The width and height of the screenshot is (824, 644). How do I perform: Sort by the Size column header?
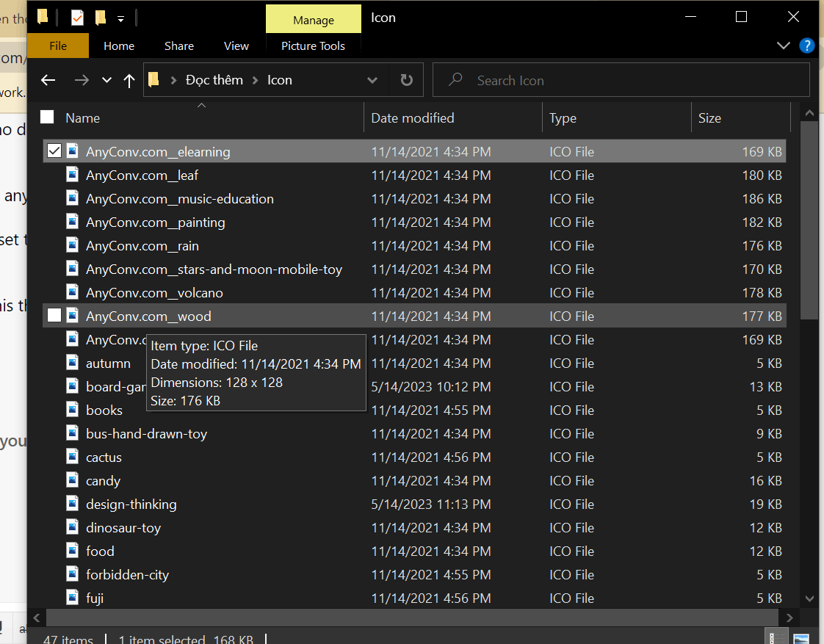point(709,117)
